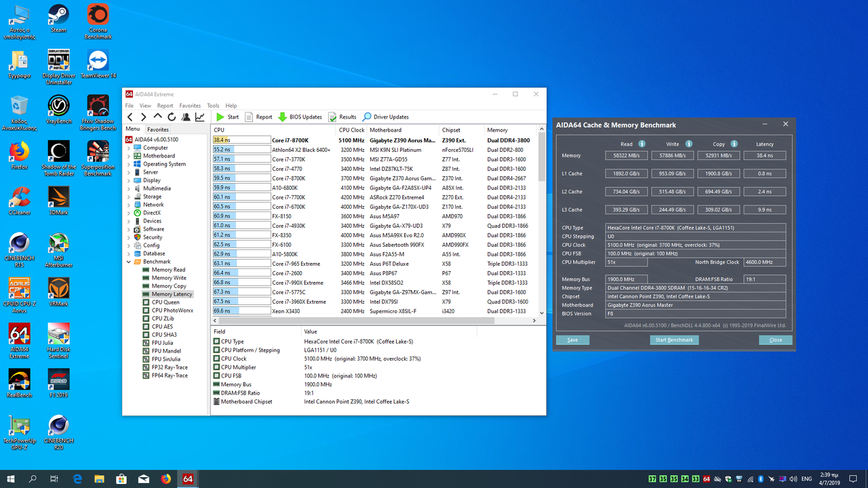Click the up-level arrow toolbar icon
Viewport: 868px width, 488px height.
click(x=157, y=117)
